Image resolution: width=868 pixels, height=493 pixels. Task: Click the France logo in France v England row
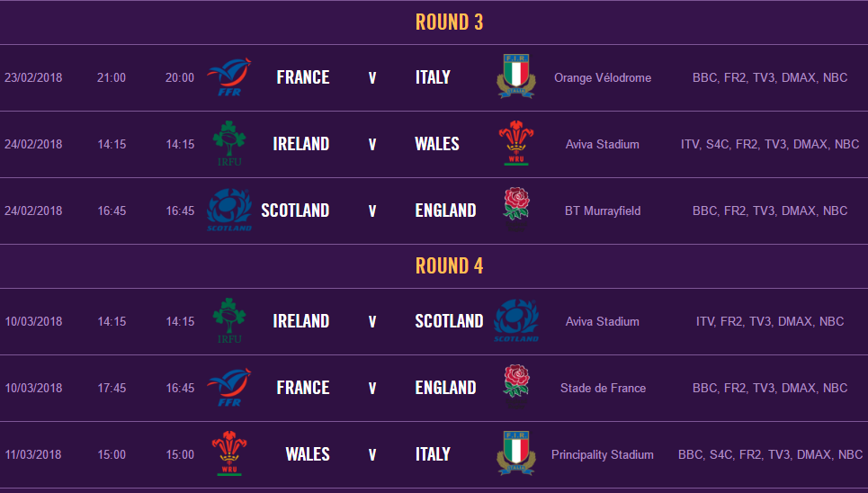[229, 387]
